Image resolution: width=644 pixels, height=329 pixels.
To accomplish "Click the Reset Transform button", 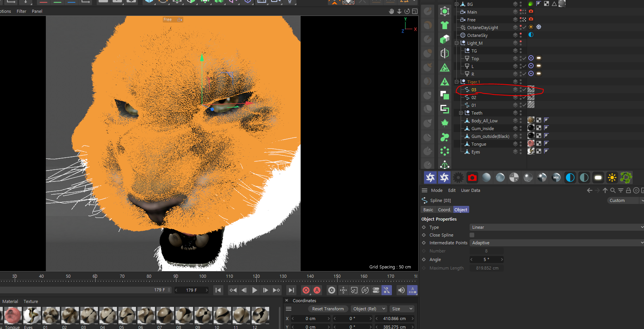I will point(328,309).
